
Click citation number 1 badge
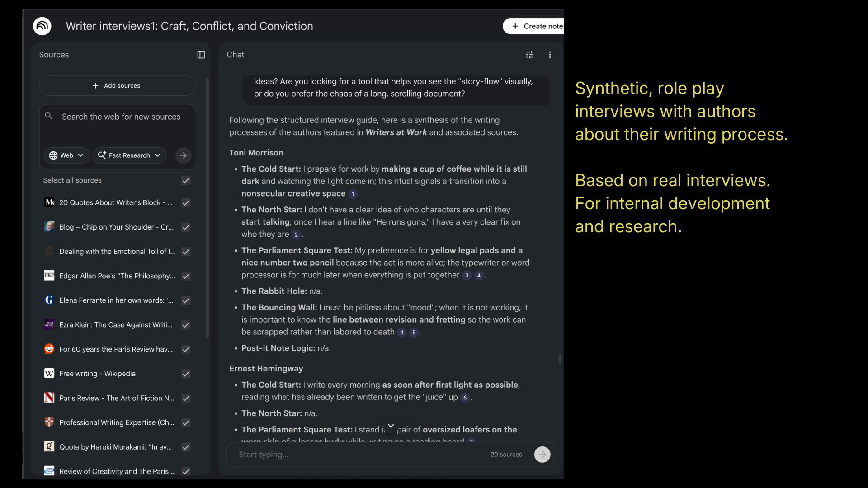click(353, 194)
